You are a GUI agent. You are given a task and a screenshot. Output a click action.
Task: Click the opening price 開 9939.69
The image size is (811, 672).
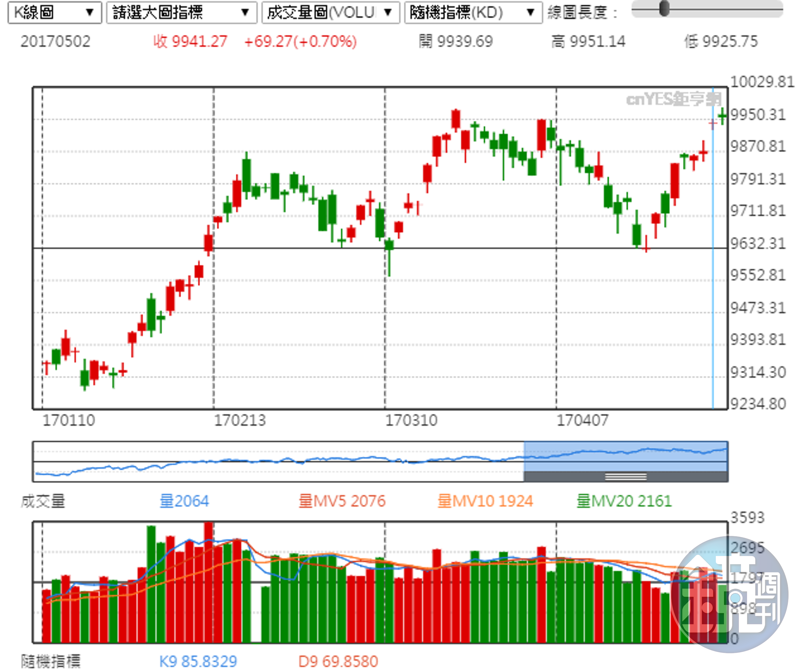coord(456,41)
